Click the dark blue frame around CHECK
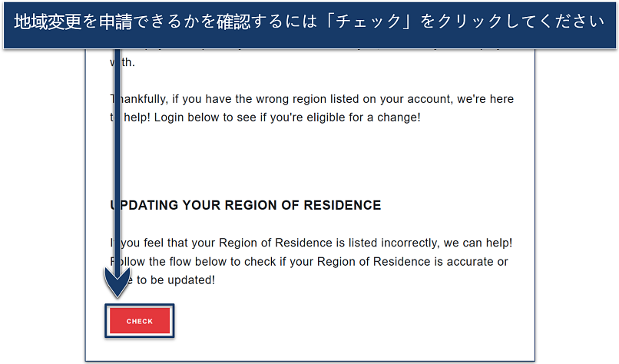The height and width of the screenshot is (364, 619). click(x=140, y=306)
